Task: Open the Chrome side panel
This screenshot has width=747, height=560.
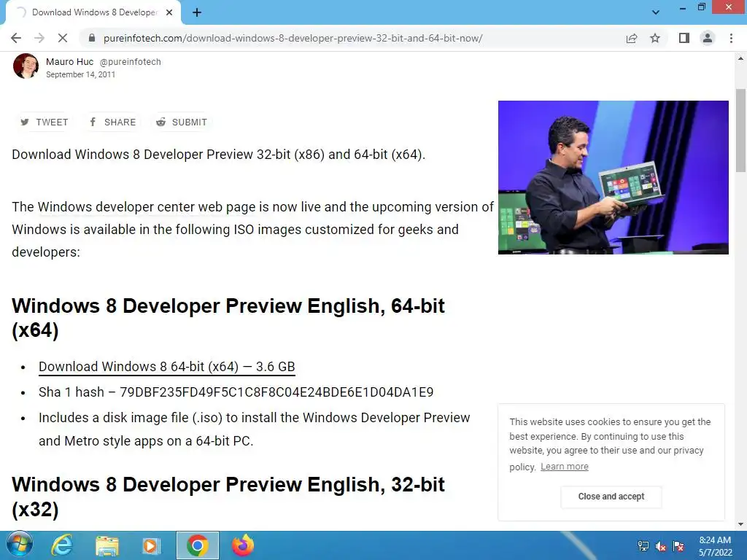Action: point(684,38)
